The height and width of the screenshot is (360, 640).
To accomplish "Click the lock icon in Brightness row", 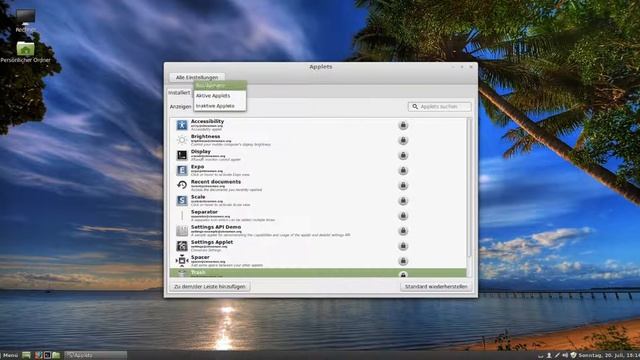I will point(403,140).
